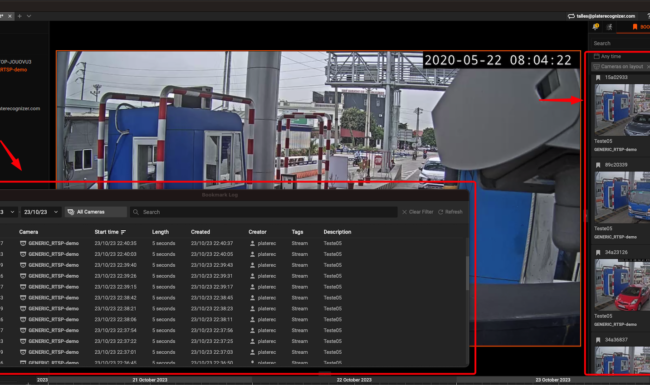Select bookmark row starting 23/10/23 22:39:26
650x385 pixels.
[233, 276]
